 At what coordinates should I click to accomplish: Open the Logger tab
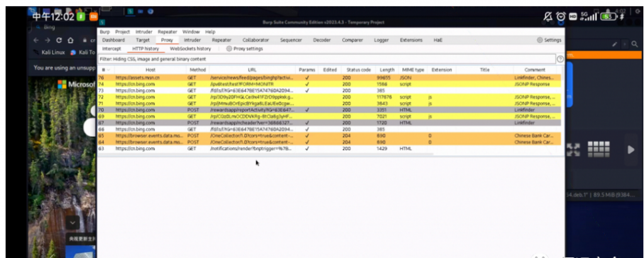click(381, 40)
